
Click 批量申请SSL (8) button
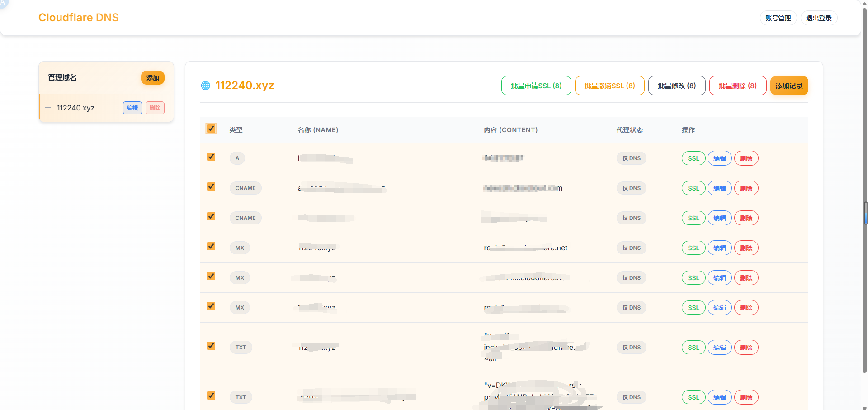click(536, 86)
